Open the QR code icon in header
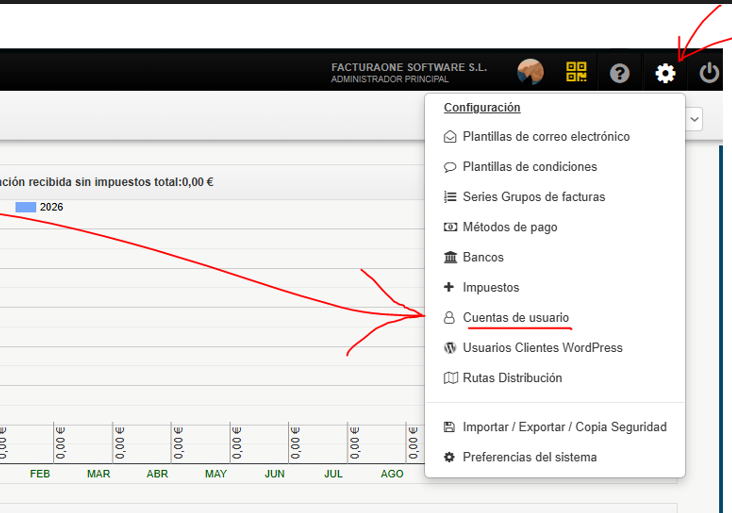 576,72
